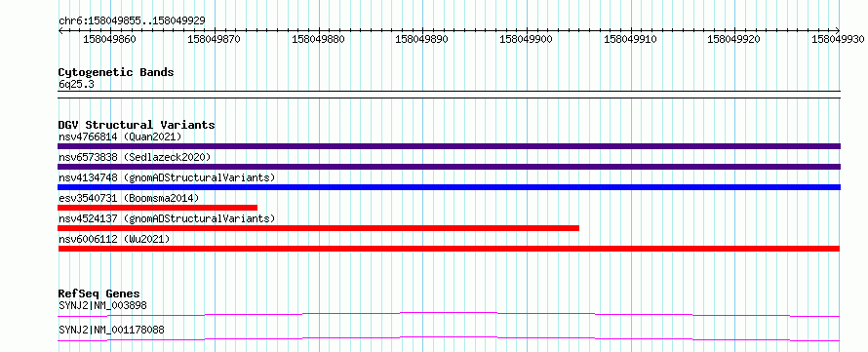Click the 158049920 ruler coordinate
Image resolution: width=868 pixels, height=352 pixels.
[x=734, y=40]
